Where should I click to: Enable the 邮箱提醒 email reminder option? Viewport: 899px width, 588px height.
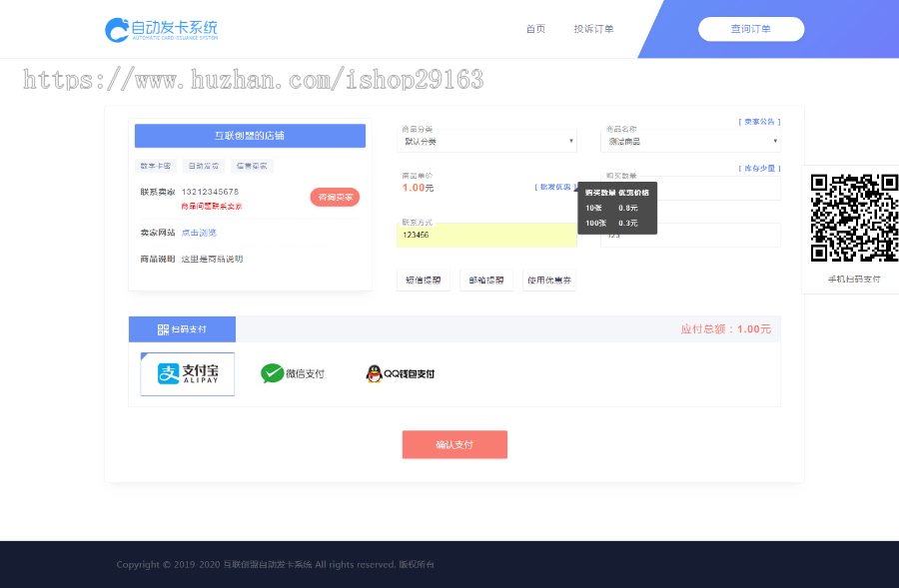[x=486, y=280]
